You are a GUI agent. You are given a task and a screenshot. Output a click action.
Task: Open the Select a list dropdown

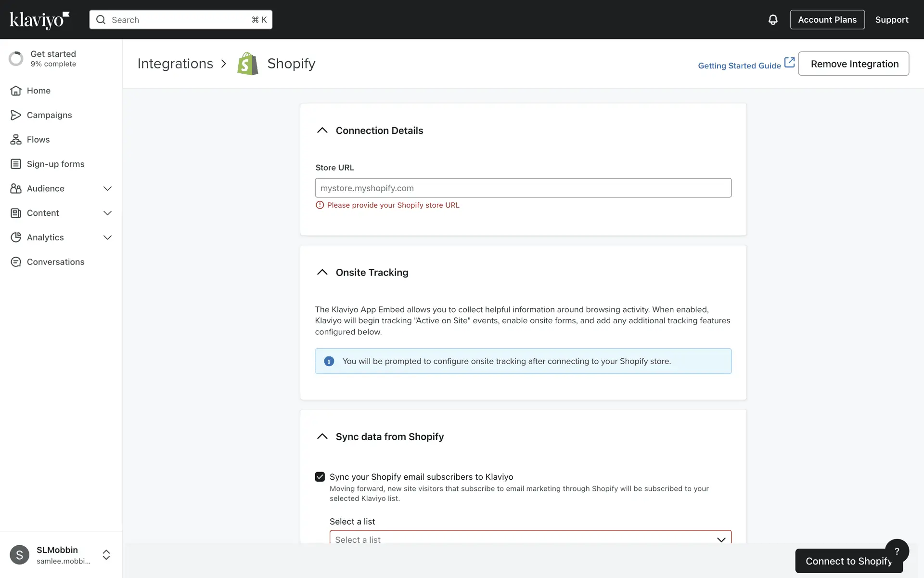[530, 539]
